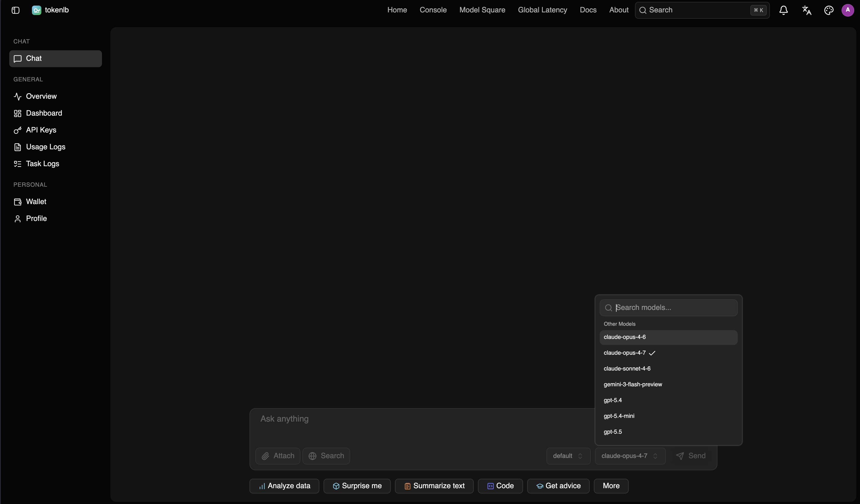Focus the Search models input field

(x=668, y=308)
